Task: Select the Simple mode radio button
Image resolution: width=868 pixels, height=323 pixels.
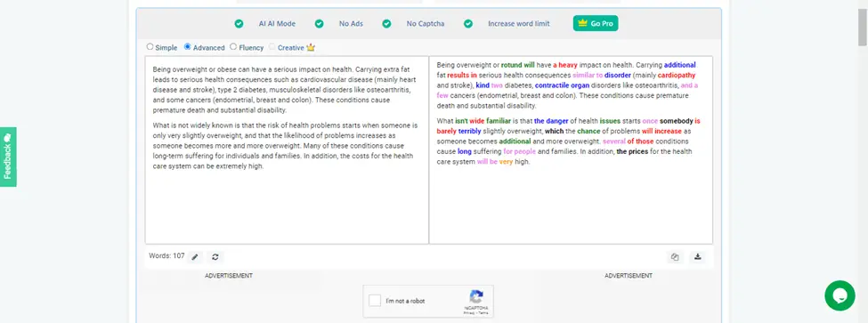Action: (150, 47)
